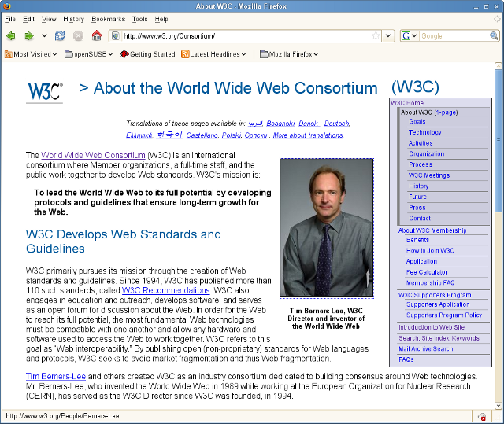Open How to Join W3C link

(430, 251)
